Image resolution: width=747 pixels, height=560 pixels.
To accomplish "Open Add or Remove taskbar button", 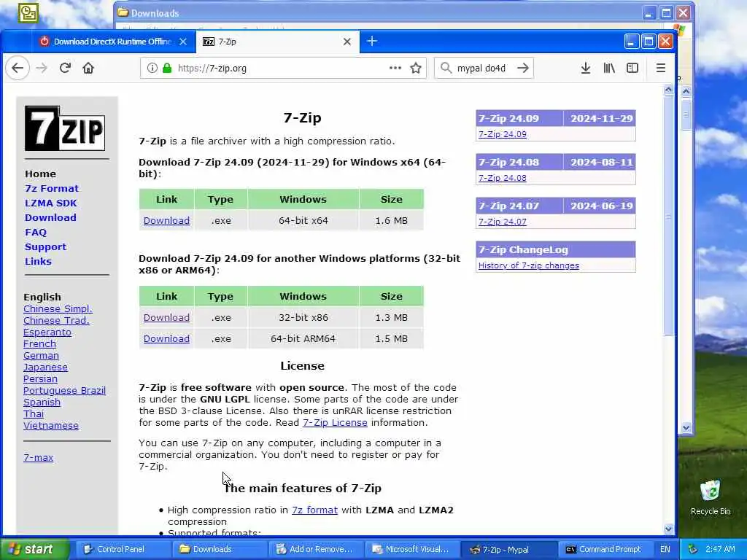I will point(315,550).
